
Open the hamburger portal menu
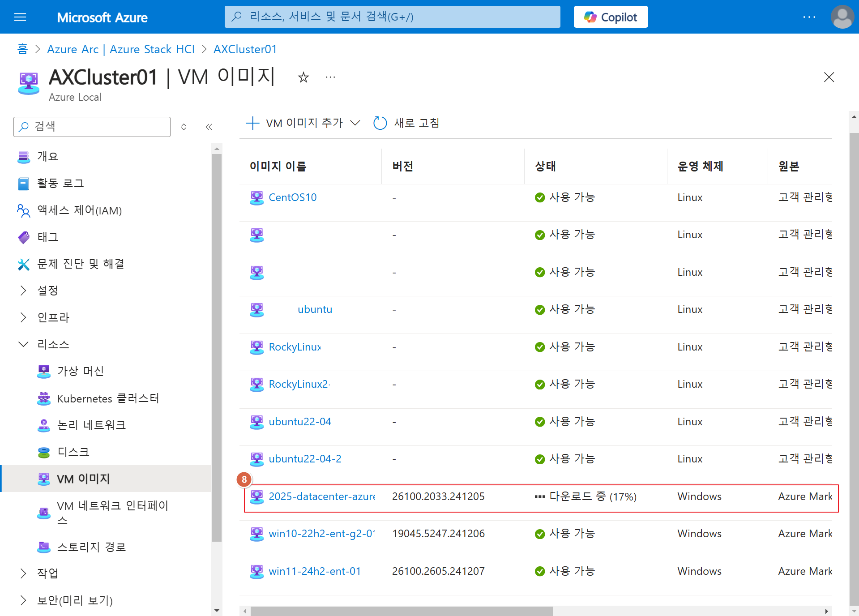click(20, 17)
